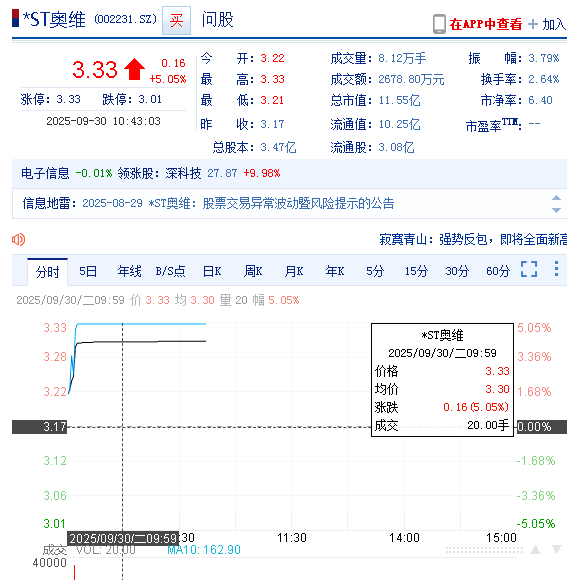Click the 加入 add-to-watchlist text
The height and width of the screenshot is (580, 567).
[x=554, y=24]
